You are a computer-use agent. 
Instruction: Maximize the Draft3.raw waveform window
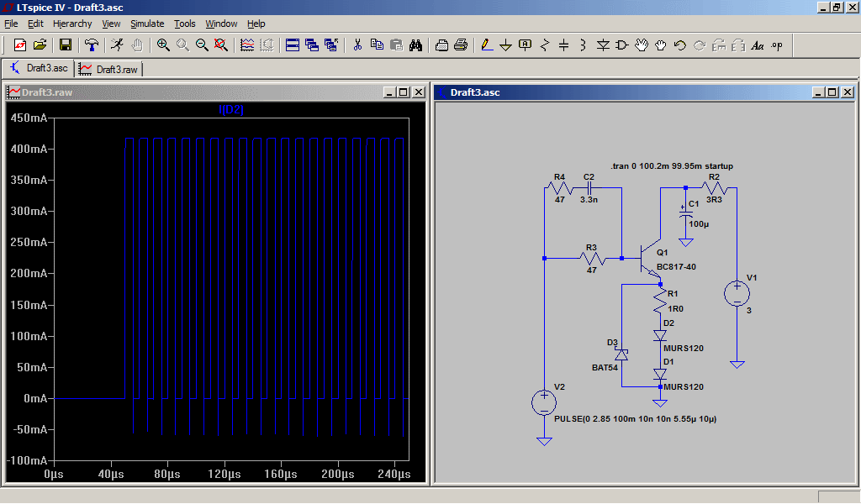point(404,92)
